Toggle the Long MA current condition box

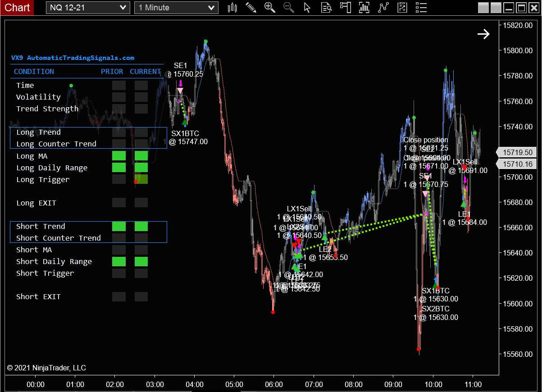[x=141, y=155]
